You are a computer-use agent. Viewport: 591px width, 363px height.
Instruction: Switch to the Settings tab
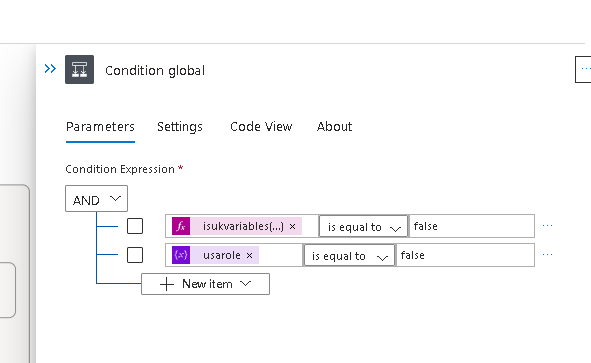click(x=180, y=127)
